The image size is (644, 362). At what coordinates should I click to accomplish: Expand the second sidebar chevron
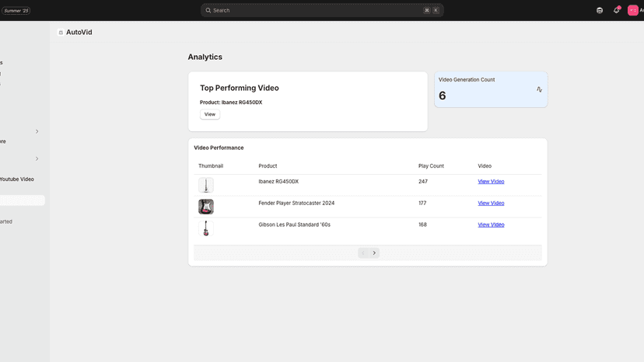pos(37,158)
